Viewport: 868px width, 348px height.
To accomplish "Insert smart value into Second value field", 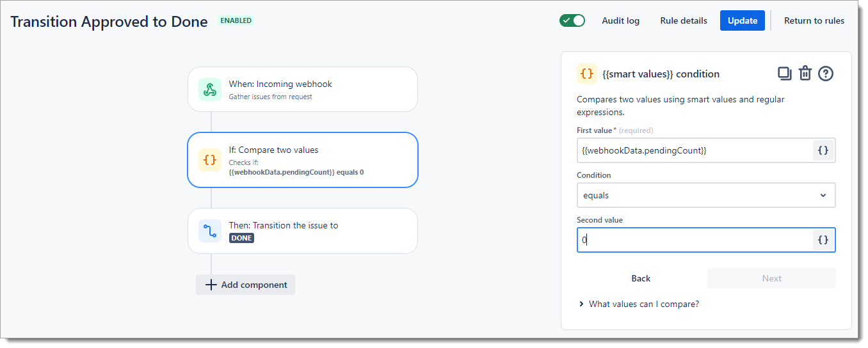I will coord(823,240).
